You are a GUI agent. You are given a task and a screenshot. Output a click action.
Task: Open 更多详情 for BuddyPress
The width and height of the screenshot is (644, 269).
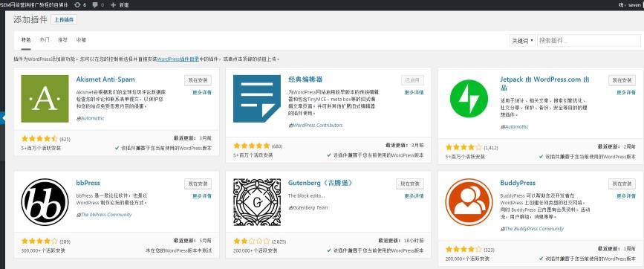pyautogui.click(x=626, y=196)
